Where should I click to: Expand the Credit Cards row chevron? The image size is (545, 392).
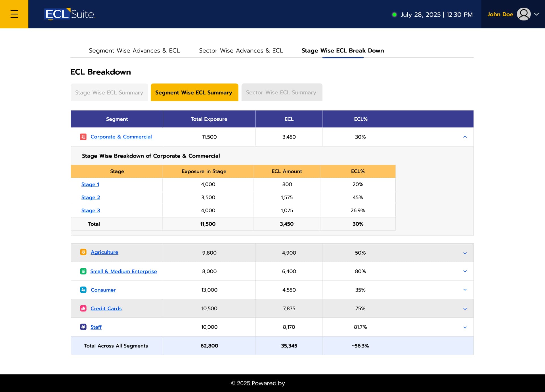click(465, 309)
